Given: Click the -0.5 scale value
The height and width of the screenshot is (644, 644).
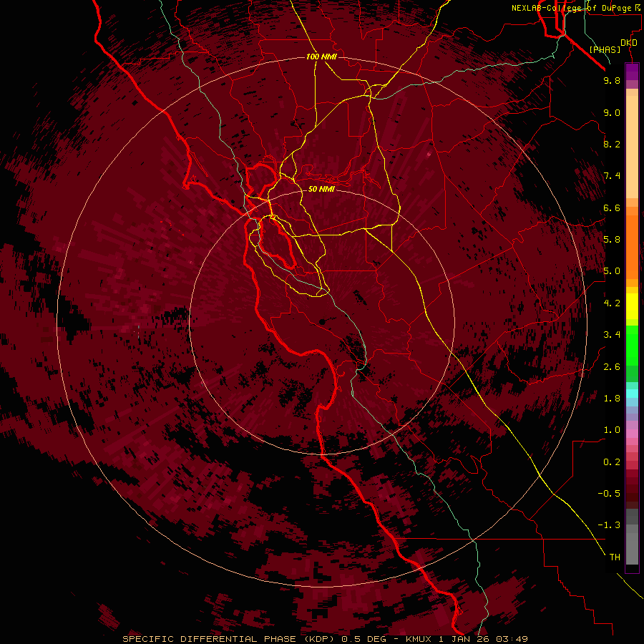Looking at the screenshot, I should [609, 494].
